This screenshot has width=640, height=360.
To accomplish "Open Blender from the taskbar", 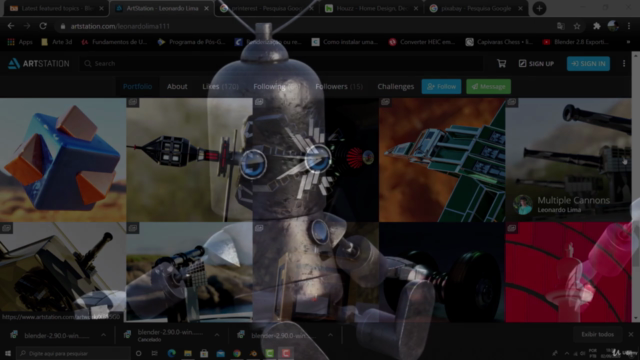I will click(x=253, y=353).
